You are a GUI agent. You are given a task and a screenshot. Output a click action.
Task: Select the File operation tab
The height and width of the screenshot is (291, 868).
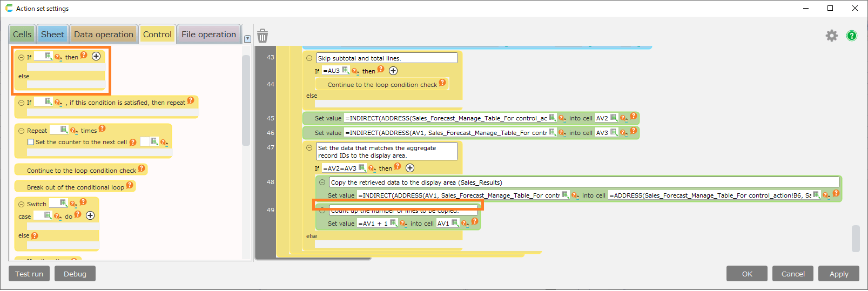[x=208, y=35]
